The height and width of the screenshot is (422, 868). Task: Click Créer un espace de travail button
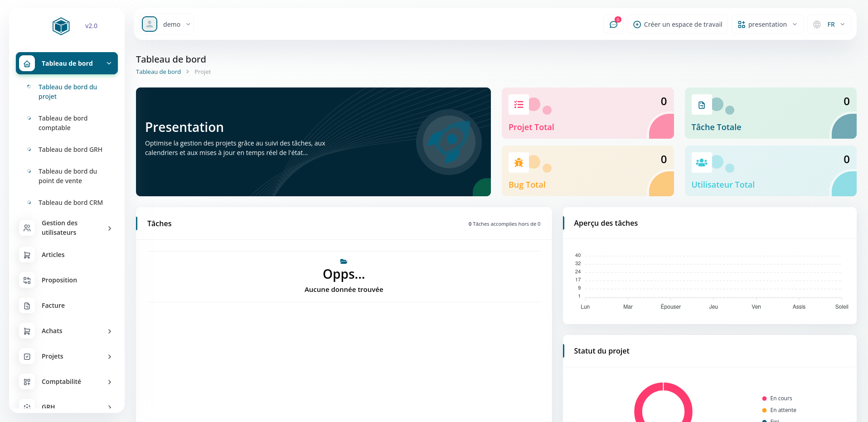678,24
